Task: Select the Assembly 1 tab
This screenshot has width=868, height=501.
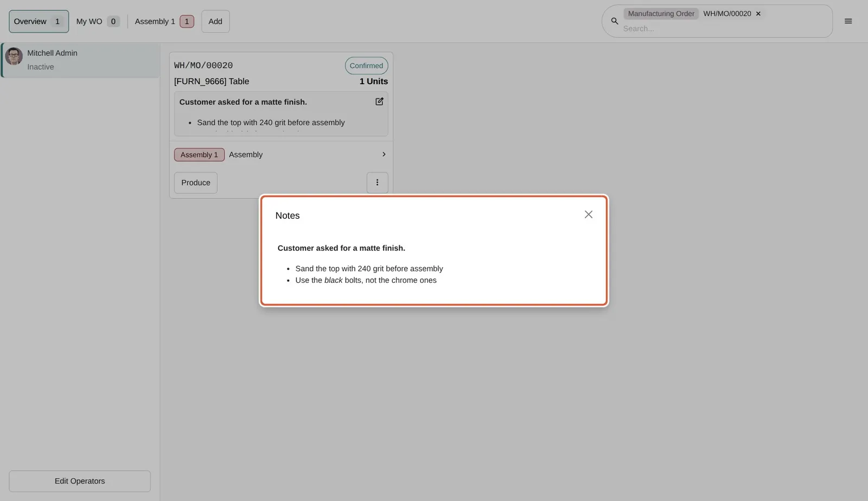Action: (x=164, y=21)
